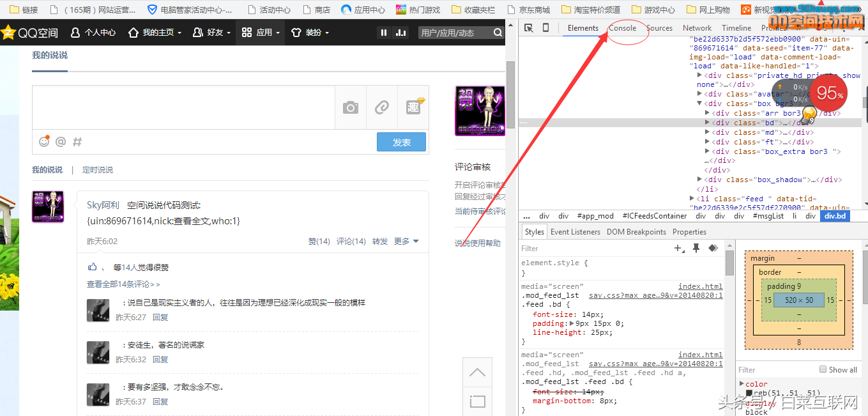
Task: Open the emoji smiley picker
Action: click(44, 141)
